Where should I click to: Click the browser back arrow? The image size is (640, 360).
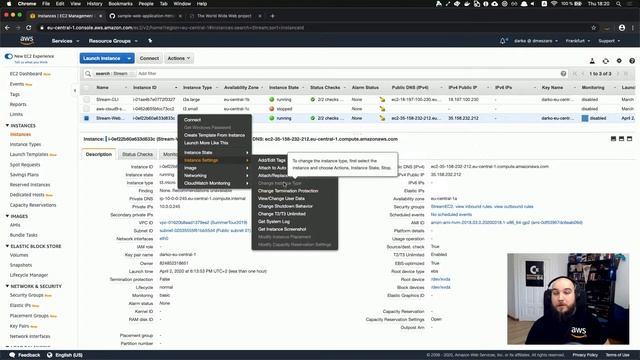[7, 28]
